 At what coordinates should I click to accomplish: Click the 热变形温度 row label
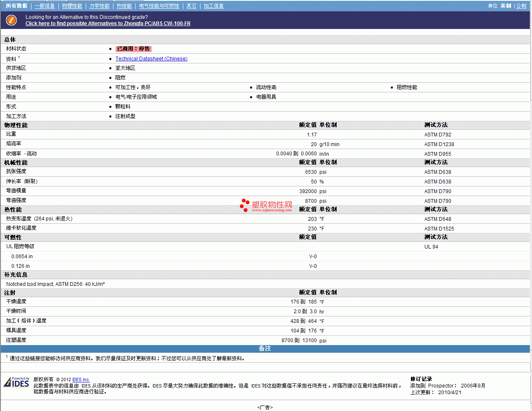[x=40, y=219]
